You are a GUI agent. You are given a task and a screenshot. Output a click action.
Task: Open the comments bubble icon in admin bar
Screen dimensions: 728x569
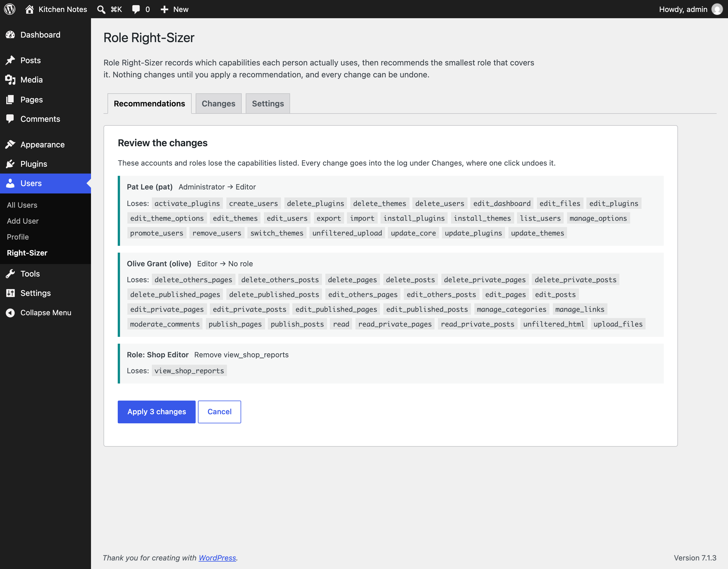pyautogui.click(x=136, y=9)
